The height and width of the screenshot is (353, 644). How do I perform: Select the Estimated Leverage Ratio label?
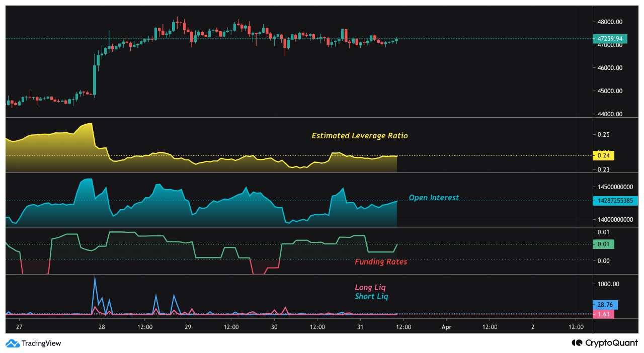click(x=360, y=136)
